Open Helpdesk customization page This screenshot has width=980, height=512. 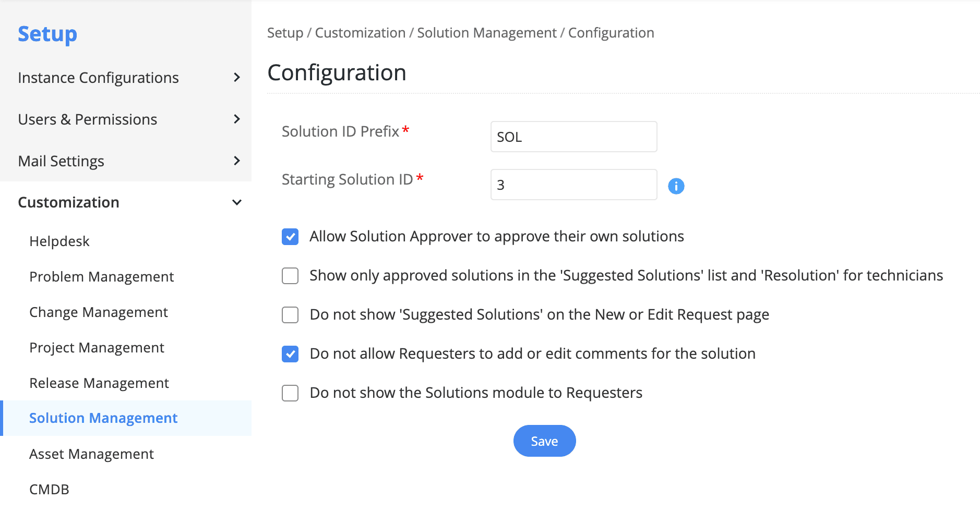(x=59, y=241)
